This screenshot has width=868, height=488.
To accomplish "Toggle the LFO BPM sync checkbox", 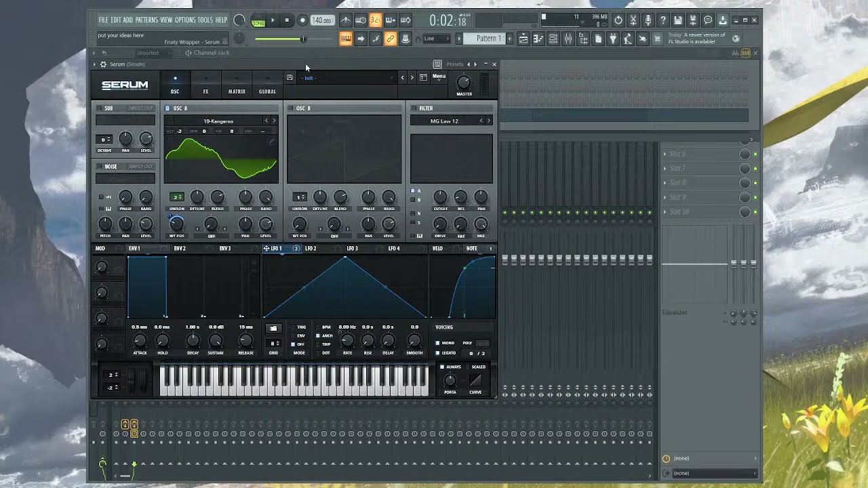I will pyautogui.click(x=317, y=327).
